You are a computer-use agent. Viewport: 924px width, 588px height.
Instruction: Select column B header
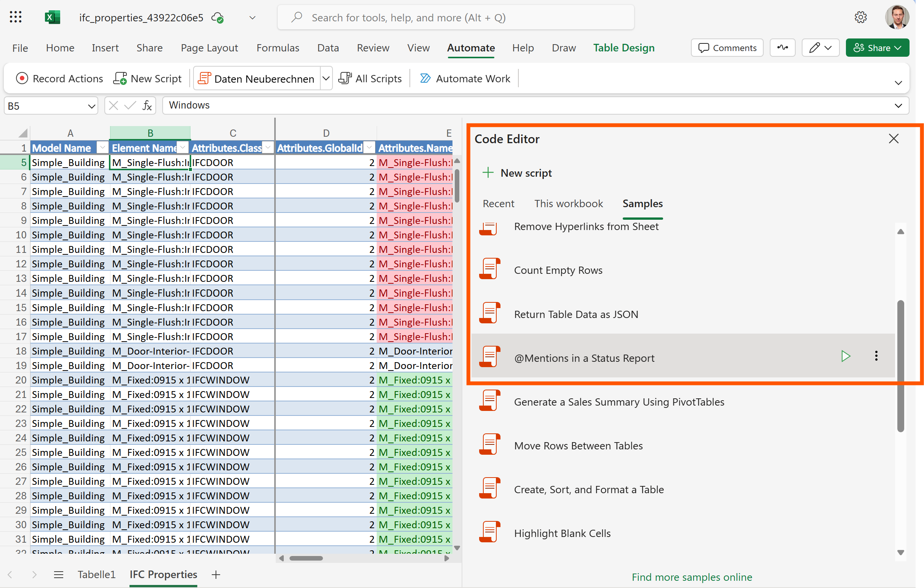(150, 133)
